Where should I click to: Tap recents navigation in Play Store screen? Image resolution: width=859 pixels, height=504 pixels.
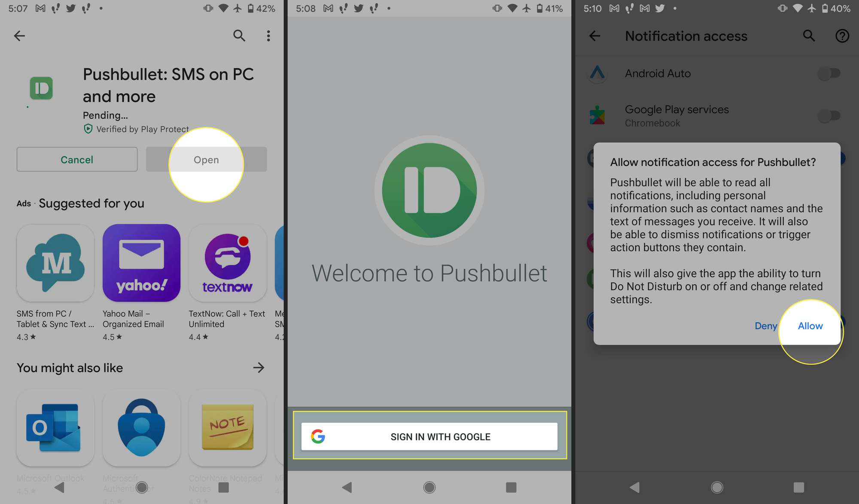[x=223, y=487]
